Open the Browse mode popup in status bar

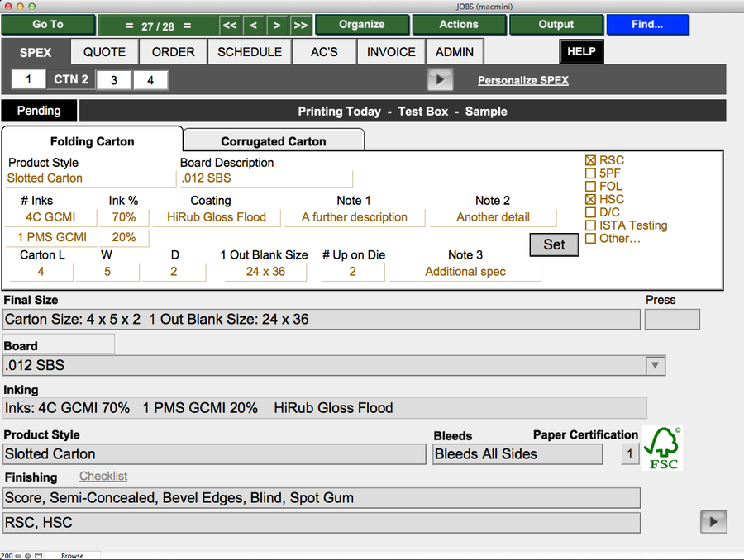tap(72, 556)
